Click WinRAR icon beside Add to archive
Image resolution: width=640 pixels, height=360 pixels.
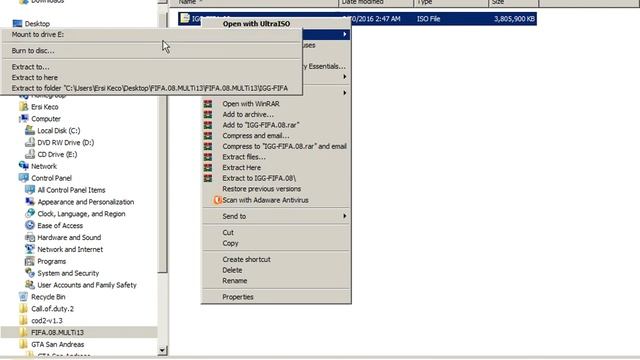click(208, 114)
